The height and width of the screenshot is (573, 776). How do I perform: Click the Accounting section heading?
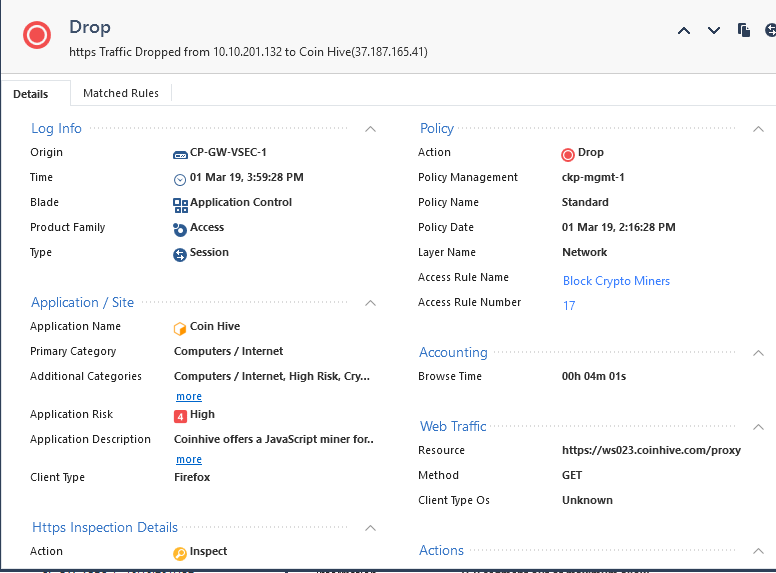(453, 352)
